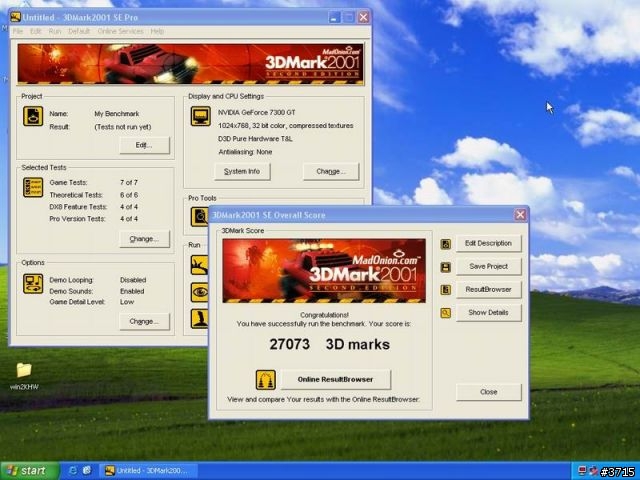This screenshot has height=480, width=640.
Task: Open the Edit menu
Action: pos(36,31)
